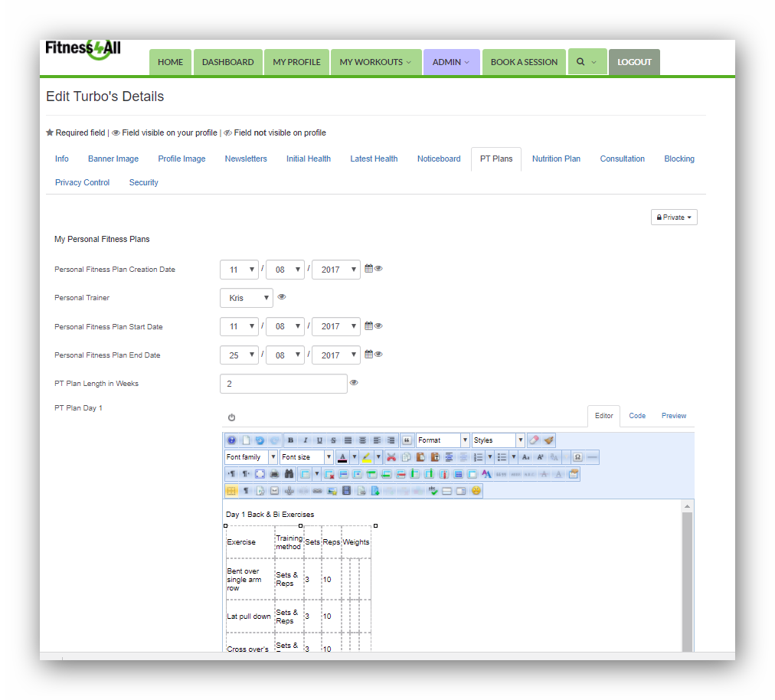Click the Insert table icon
The height and width of the screenshot is (700, 775).
pos(305,474)
